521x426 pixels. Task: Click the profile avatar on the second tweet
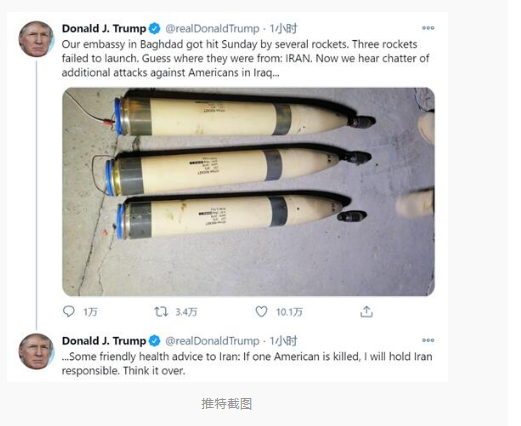[x=36, y=351]
